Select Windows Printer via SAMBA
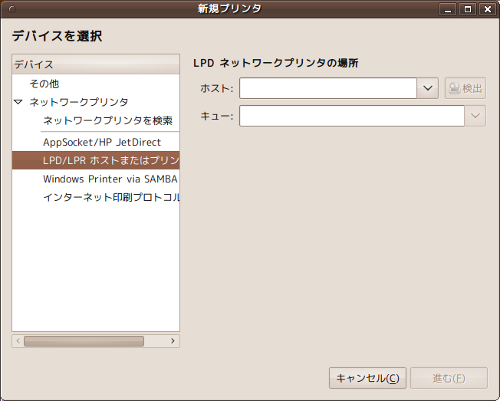 [x=96, y=179]
